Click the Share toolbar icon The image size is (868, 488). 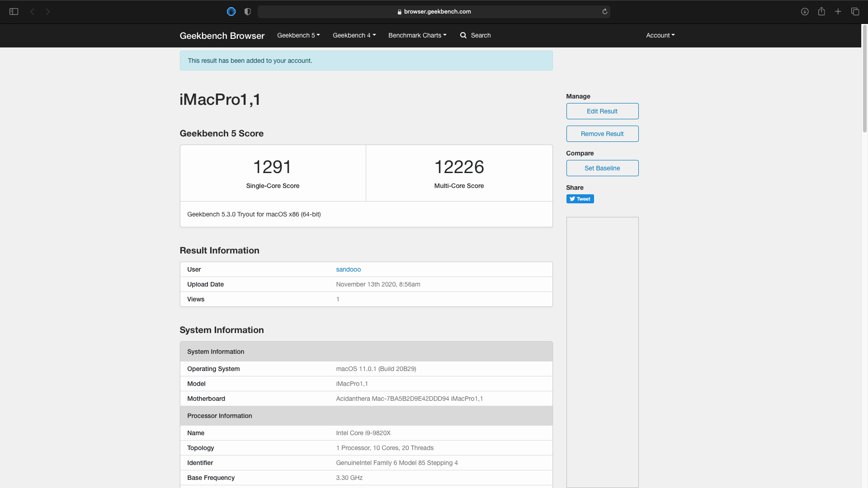[821, 12]
